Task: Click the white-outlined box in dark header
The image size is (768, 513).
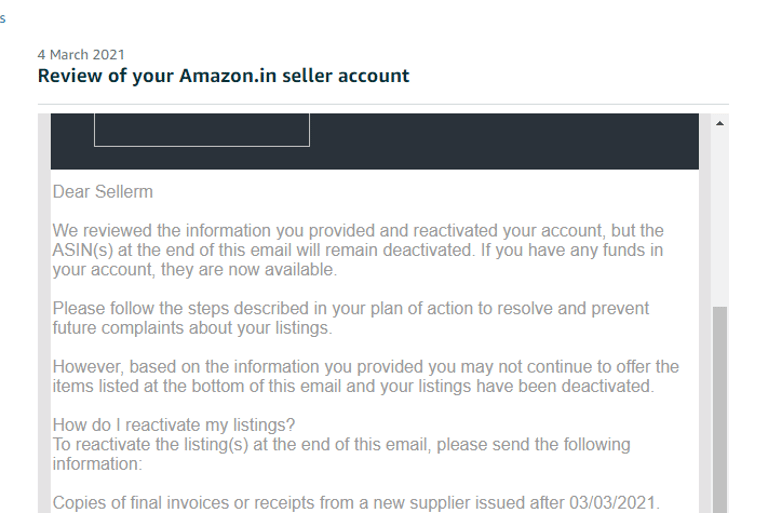Action: point(202,130)
